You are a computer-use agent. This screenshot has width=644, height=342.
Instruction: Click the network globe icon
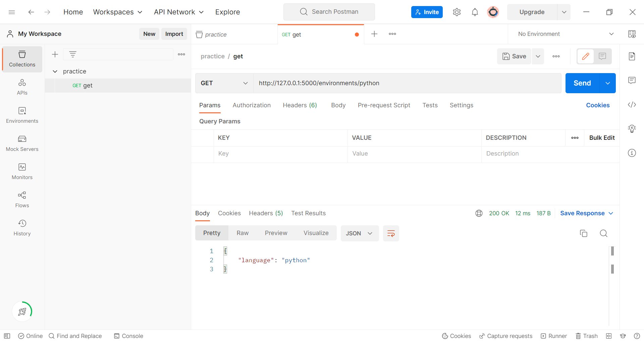(x=479, y=213)
